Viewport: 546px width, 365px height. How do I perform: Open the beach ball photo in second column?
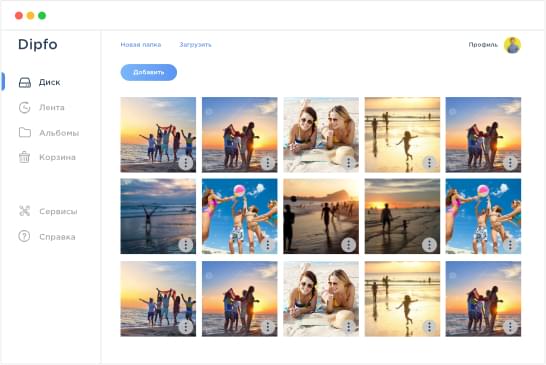click(240, 216)
